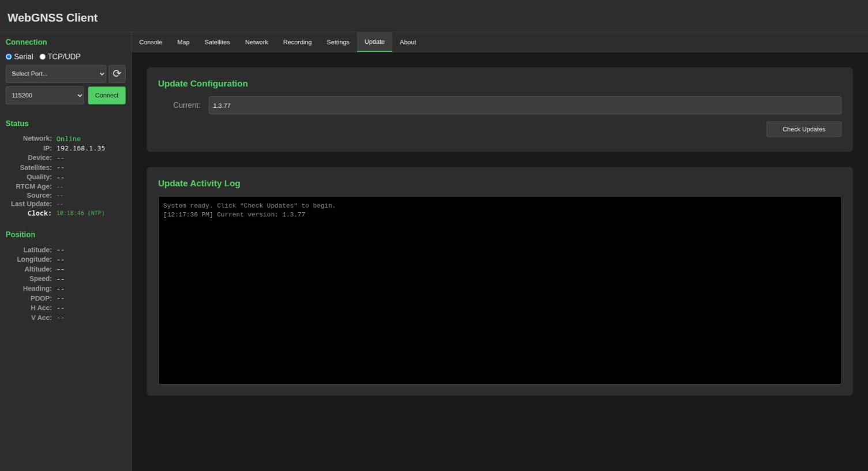868x471 pixels.
Task: Refresh the serial port list
Action: coord(117,74)
